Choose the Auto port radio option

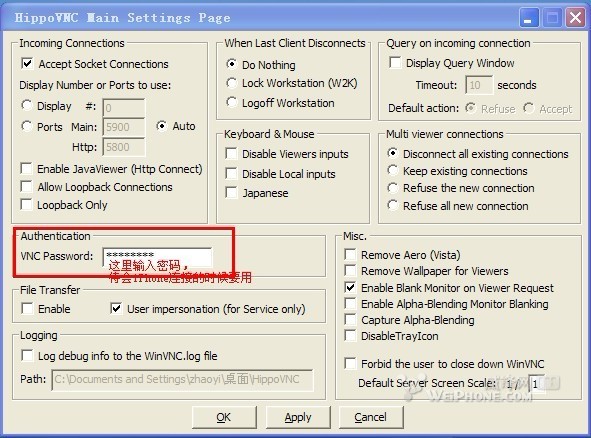[162, 126]
